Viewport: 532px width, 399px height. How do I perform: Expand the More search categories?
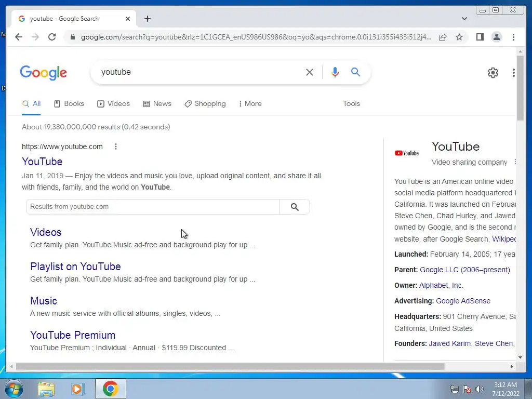(250, 104)
